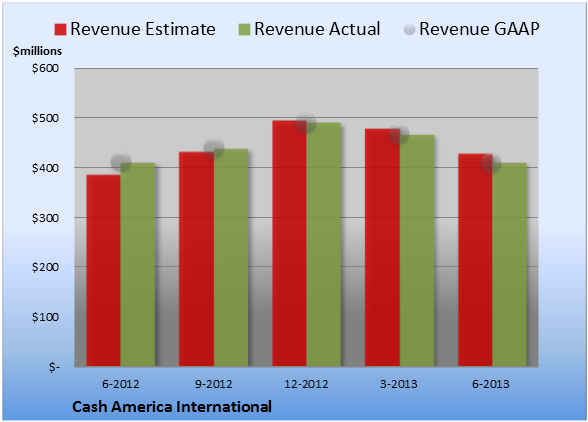Click the '$600' y-axis label
588x422 pixels.
[x=45, y=68]
